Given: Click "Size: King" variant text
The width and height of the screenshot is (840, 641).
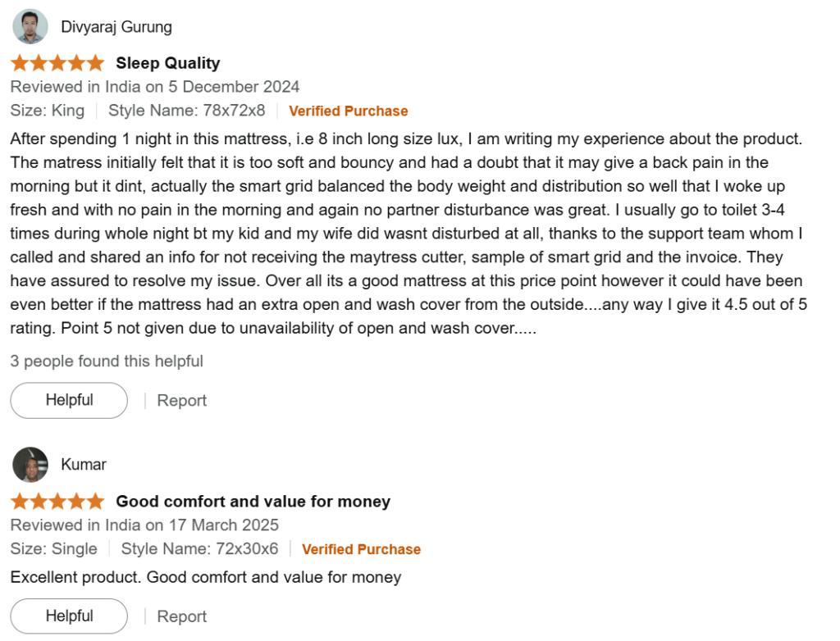Looking at the screenshot, I should [x=48, y=111].
